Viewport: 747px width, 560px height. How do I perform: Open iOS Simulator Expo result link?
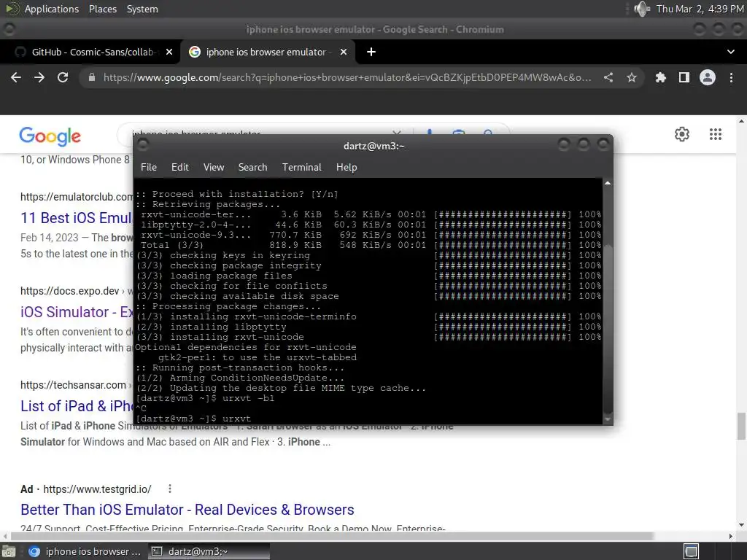coord(77,312)
